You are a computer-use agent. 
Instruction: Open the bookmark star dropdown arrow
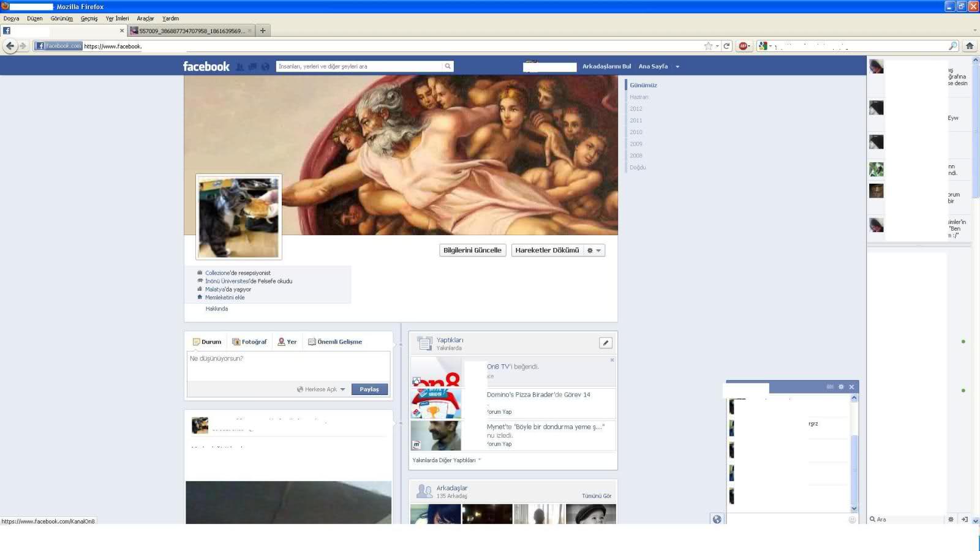click(x=717, y=46)
